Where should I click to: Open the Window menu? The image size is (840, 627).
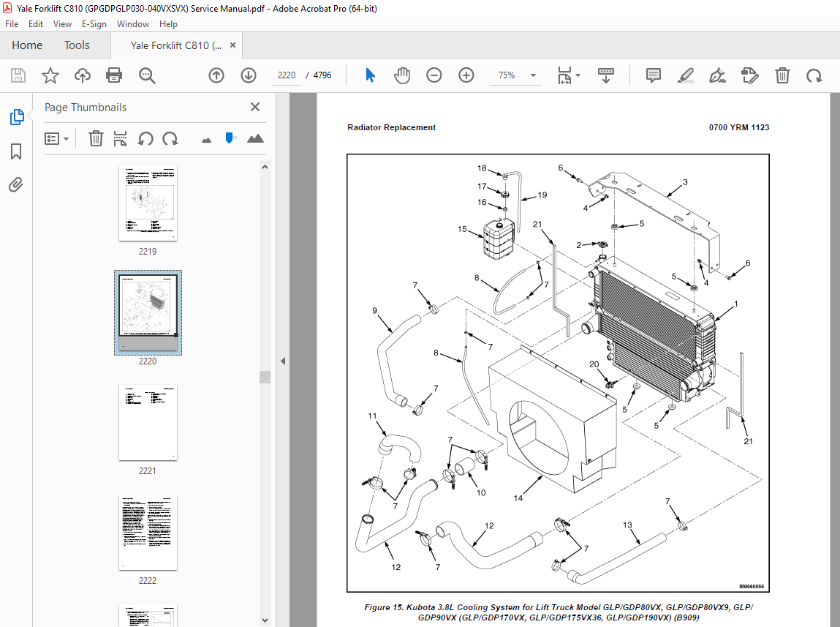(133, 24)
